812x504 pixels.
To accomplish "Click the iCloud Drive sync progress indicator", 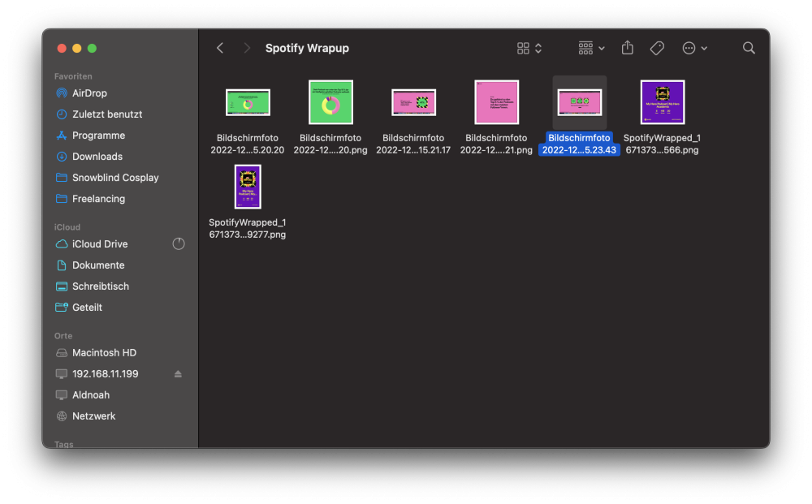I will 179,243.
